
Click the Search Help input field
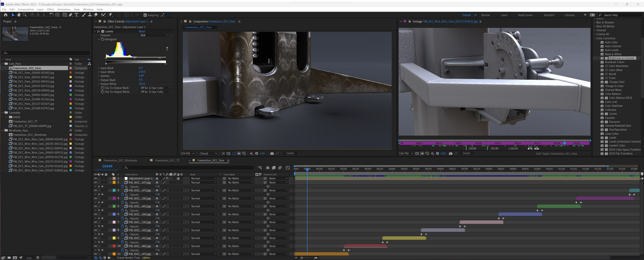[x=620, y=15]
